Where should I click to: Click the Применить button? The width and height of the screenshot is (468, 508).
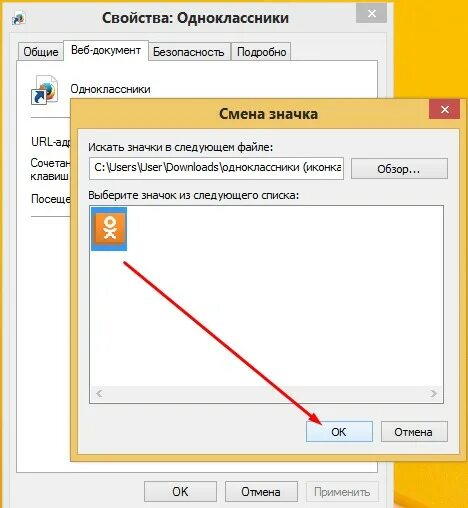tap(342, 491)
